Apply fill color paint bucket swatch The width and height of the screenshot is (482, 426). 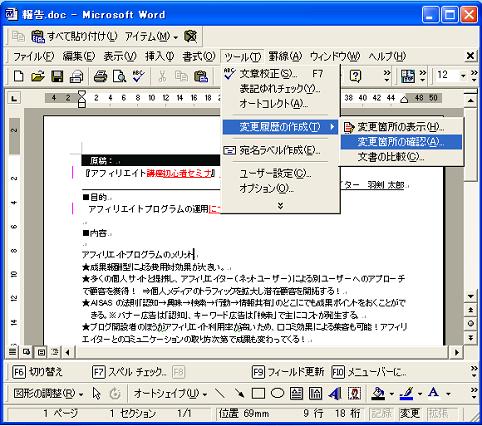click(378, 393)
